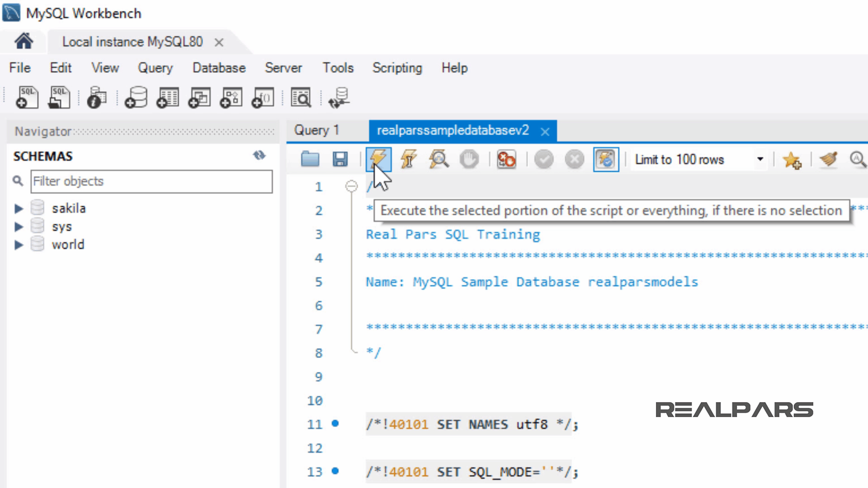Create a new schema icon
This screenshot has height=488, width=868.
(x=136, y=98)
